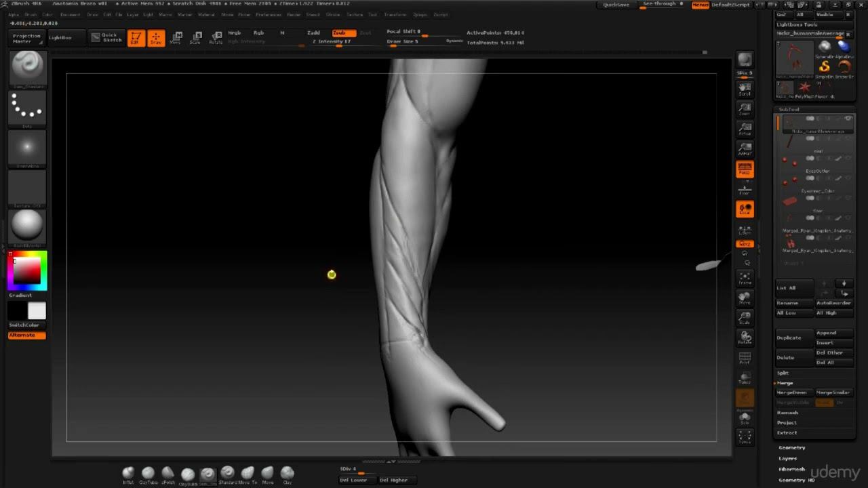
Task: Click the AAHalf canvas size icon
Action: pyautogui.click(x=745, y=149)
